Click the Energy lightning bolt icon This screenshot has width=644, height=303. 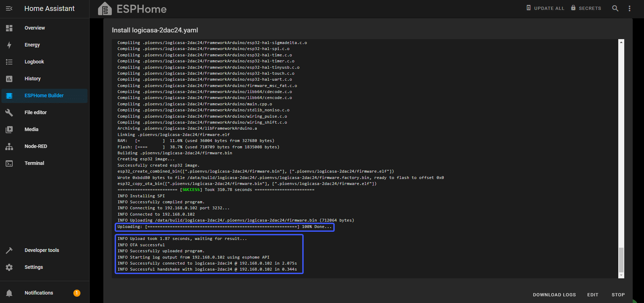coord(9,45)
